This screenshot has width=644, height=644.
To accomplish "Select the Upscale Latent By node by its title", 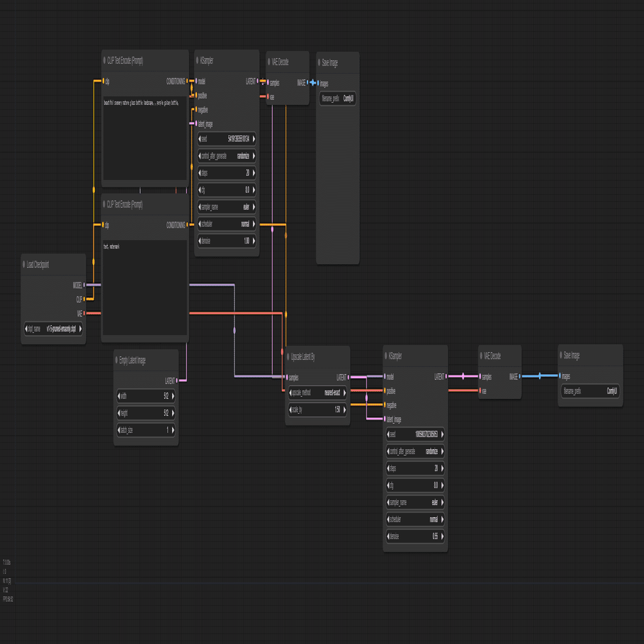I will point(303,356).
